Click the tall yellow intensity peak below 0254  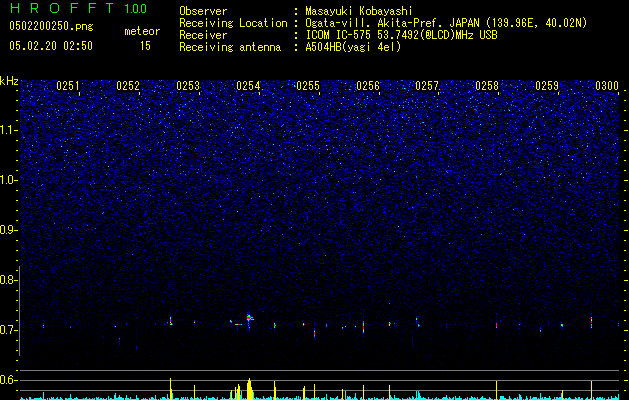249,389
